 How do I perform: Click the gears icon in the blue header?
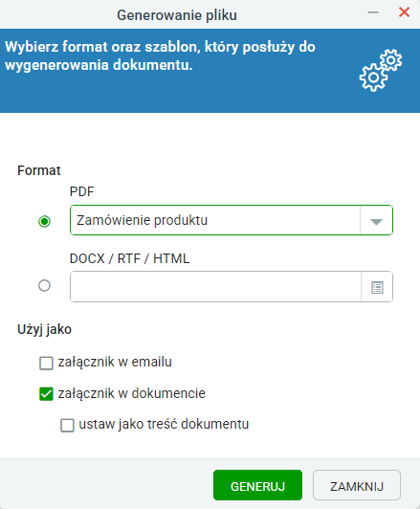381,70
